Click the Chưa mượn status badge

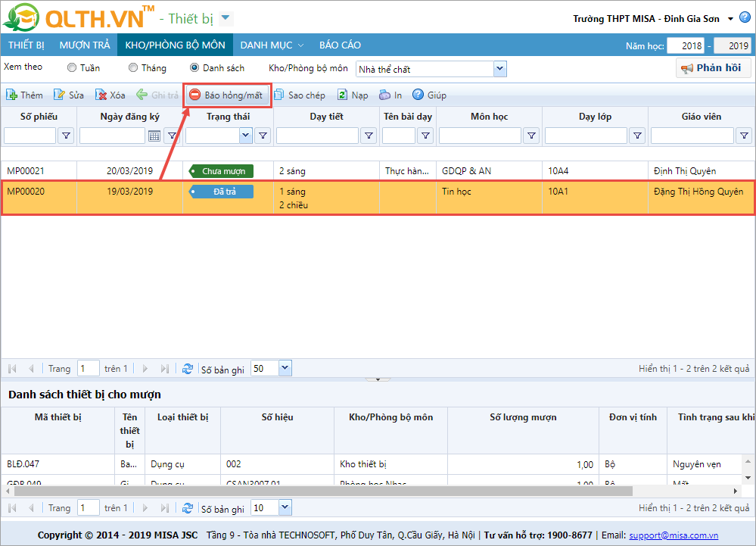pos(221,170)
